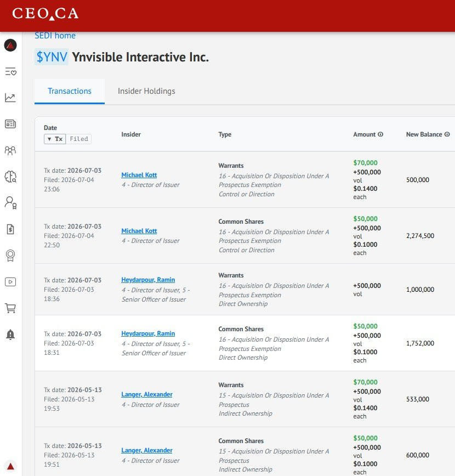
Task: Open the insider person badge sidebar icon
Action: [10, 202]
